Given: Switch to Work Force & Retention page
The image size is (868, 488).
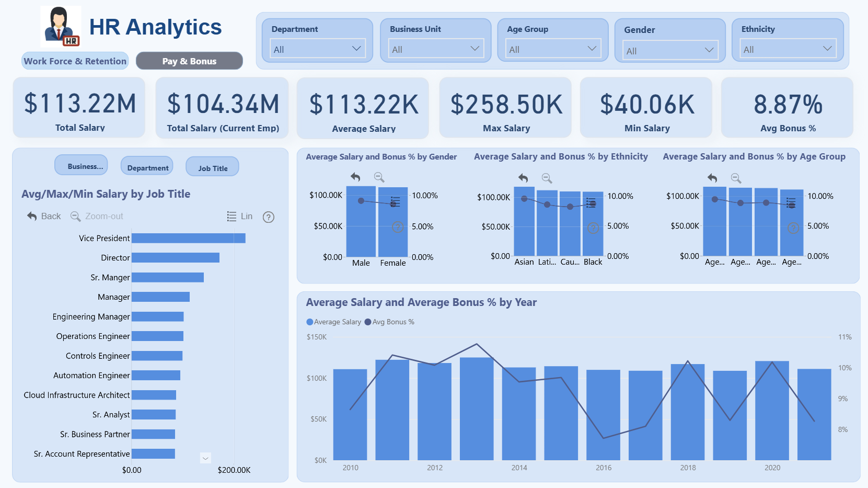Looking at the screenshot, I should point(75,61).
